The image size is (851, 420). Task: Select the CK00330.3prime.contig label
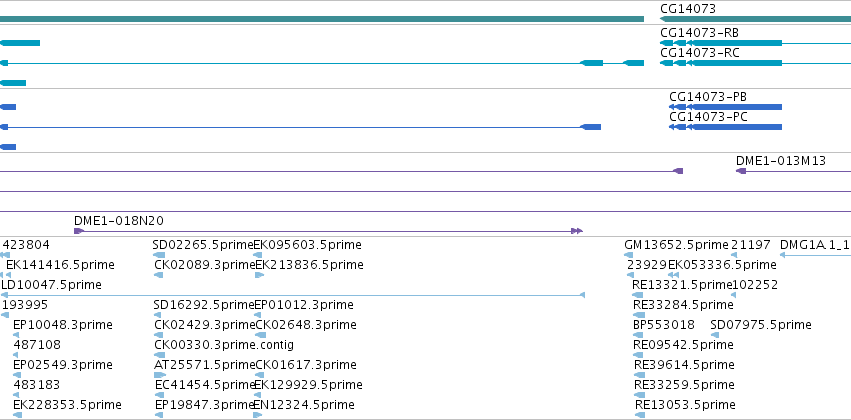(224, 345)
